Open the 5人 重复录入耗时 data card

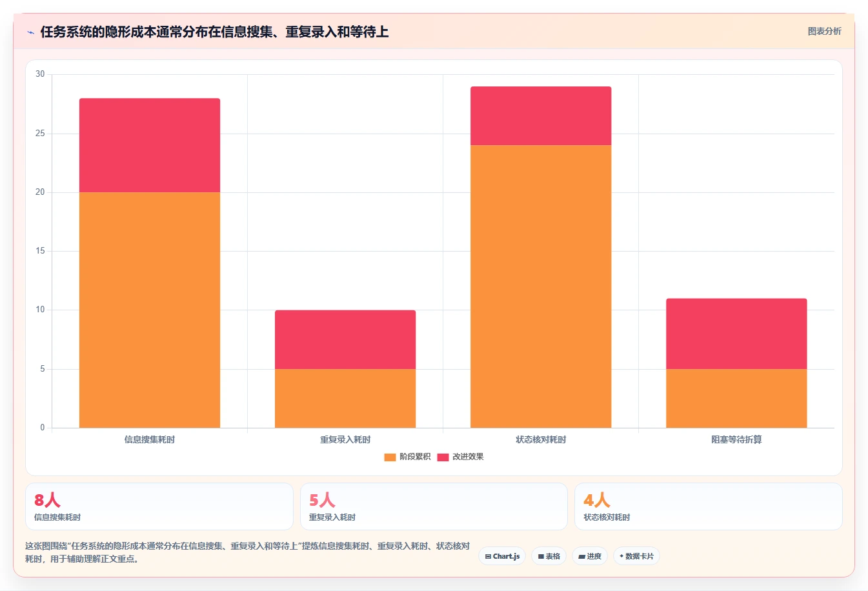click(x=434, y=506)
